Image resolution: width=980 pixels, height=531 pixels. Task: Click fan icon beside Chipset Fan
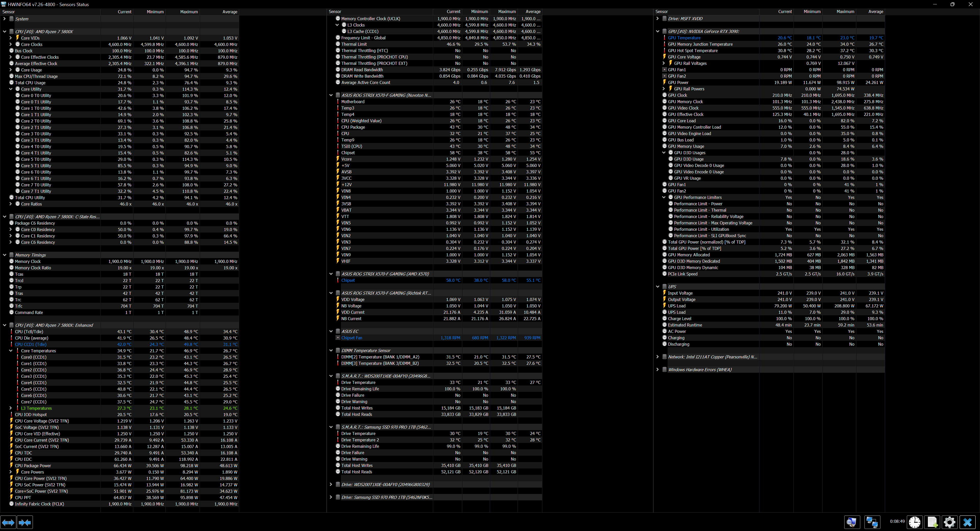click(x=337, y=338)
